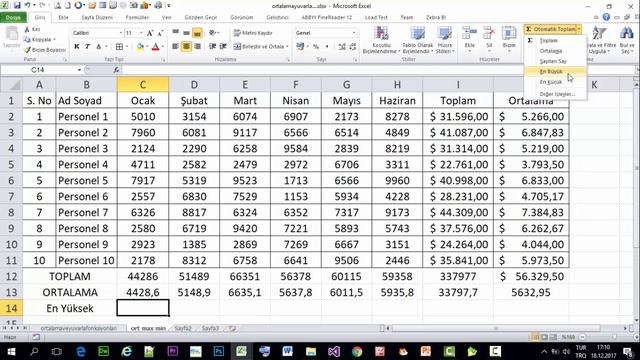Image resolution: width=640 pixels, height=360 pixels.
Task: Click the percent style icon
Action: 316,47
